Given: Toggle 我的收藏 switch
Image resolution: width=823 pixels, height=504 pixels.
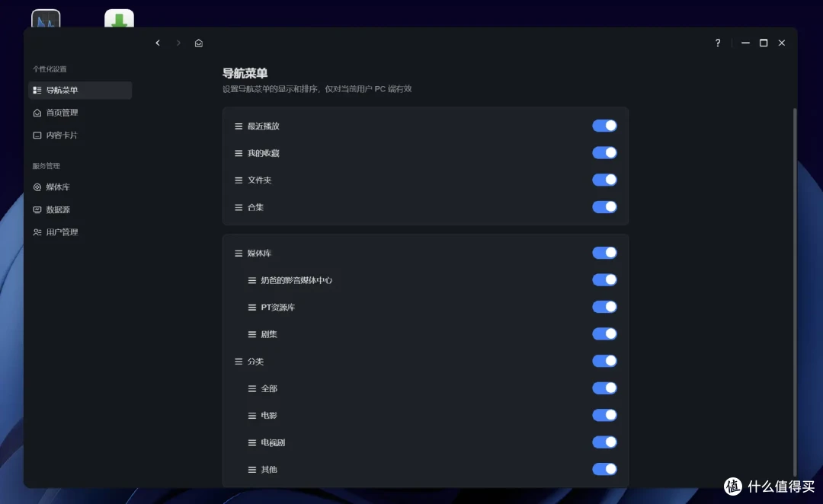Looking at the screenshot, I should coord(604,152).
